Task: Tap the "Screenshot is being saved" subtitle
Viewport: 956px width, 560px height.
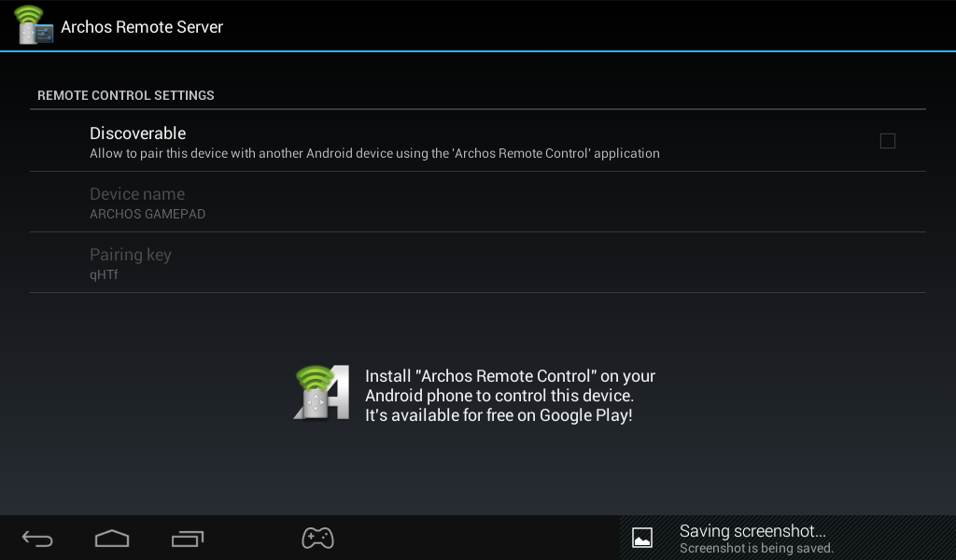Action: click(x=756, y=549)
